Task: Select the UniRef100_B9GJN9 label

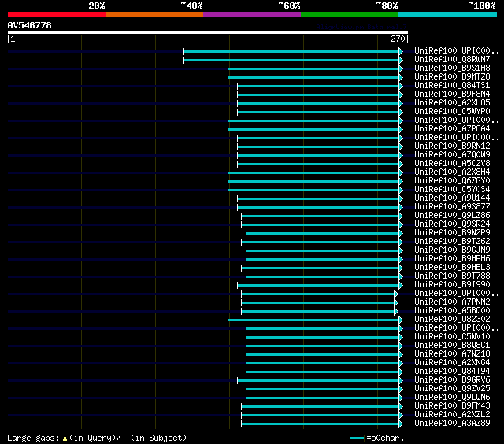Action: pos(452,250)
